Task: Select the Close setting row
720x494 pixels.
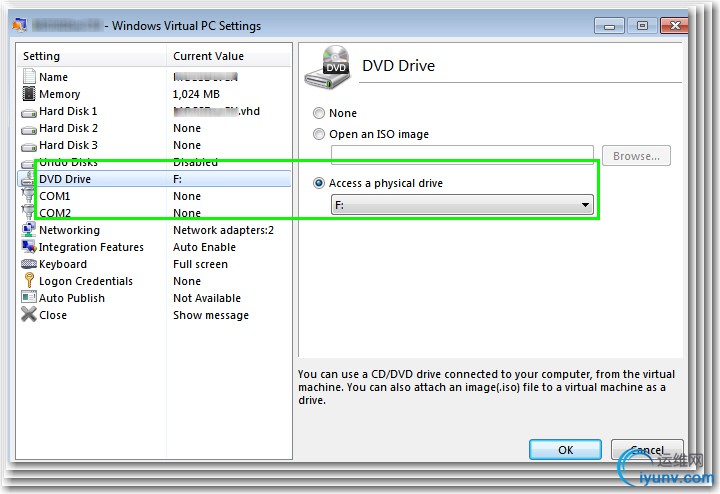Action: [x=154, y=314]
